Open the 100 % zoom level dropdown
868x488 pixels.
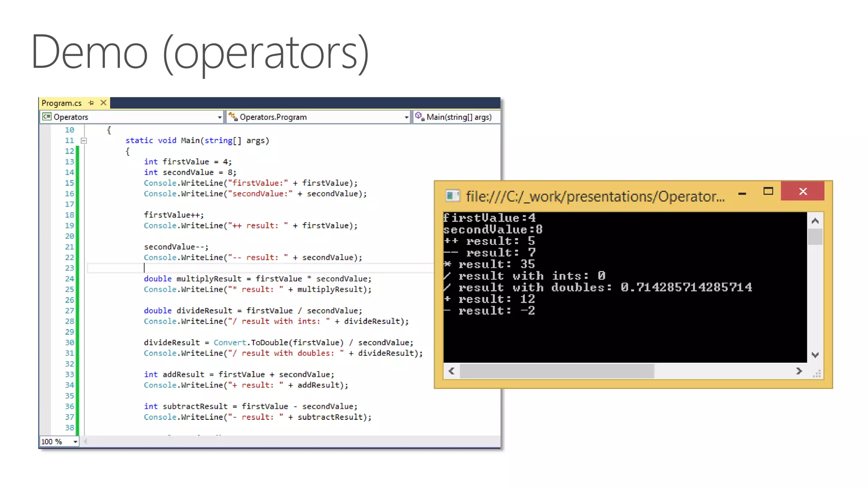pyautogui.click(x=75, y=442)
